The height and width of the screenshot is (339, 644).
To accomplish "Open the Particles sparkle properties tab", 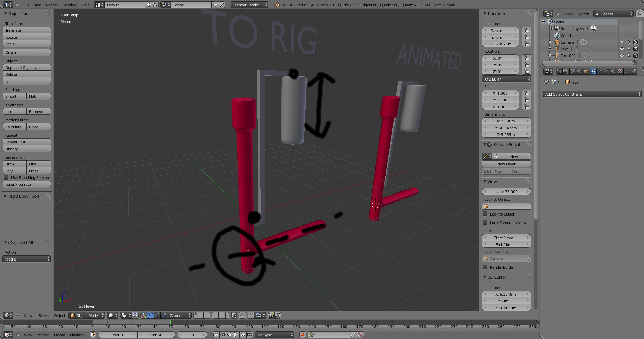I will [x=627, y=71].
